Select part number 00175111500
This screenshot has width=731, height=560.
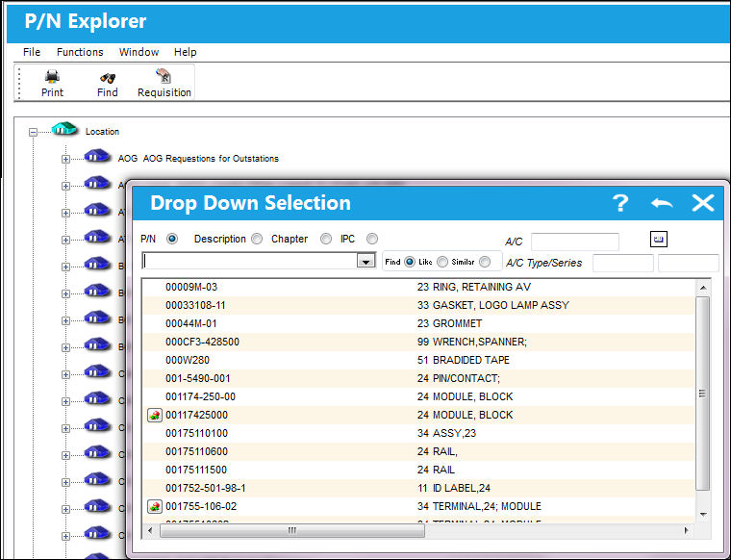click(x=196, y=470)
